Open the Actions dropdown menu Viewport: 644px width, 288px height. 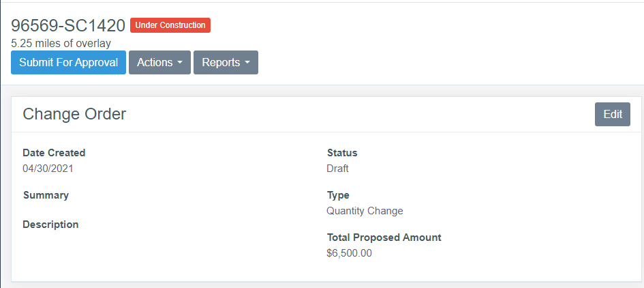159,62
